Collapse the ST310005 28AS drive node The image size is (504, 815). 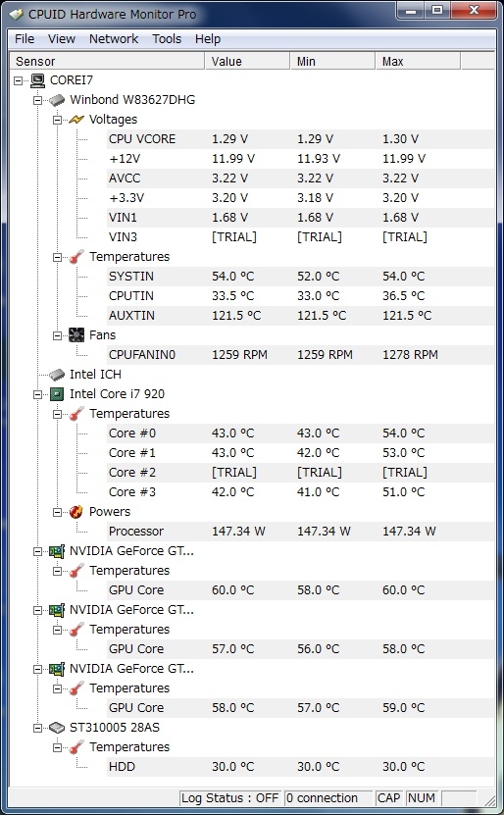coord(38,728)
